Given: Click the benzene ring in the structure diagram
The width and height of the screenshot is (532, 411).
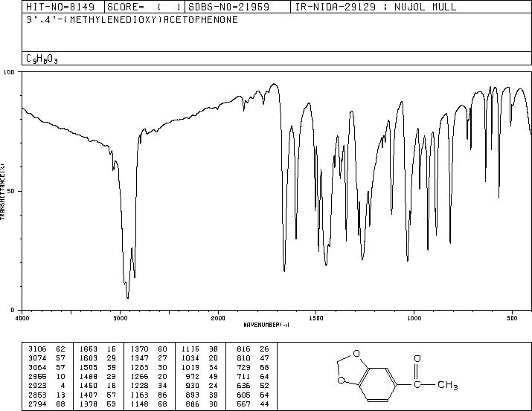Looking at the screenshot, I should tap(377, 384).
